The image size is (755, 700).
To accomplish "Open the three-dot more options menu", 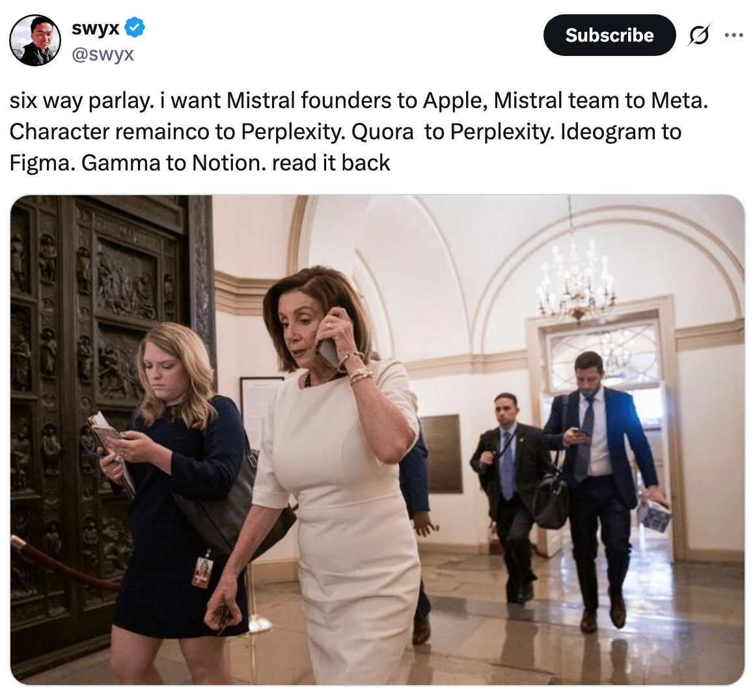I will point(734,35).
